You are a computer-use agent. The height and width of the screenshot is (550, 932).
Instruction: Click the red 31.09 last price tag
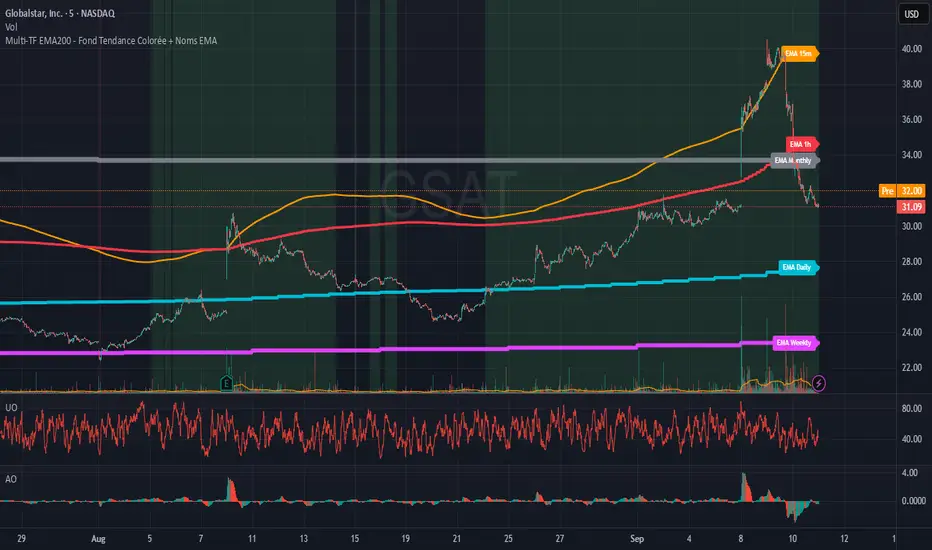(911, 207)
